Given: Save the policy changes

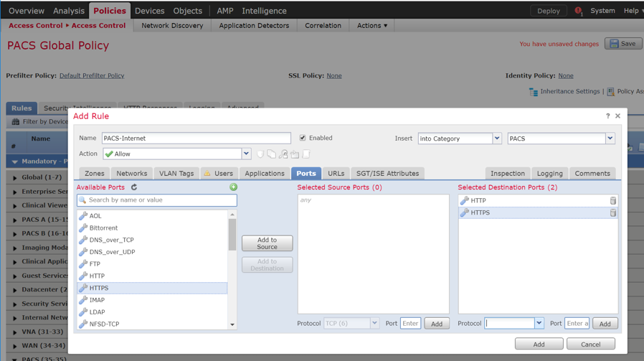Looking at the screenshot, I should (623, 44).
